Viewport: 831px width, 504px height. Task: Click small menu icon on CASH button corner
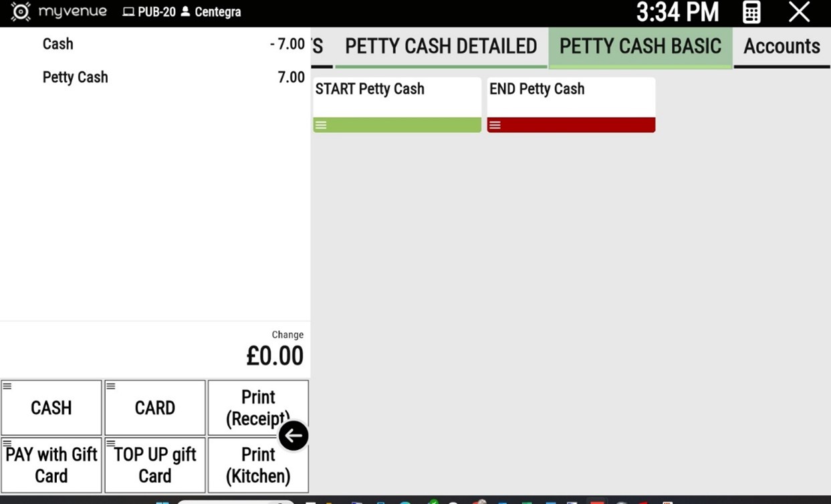(x=7, y=386)
